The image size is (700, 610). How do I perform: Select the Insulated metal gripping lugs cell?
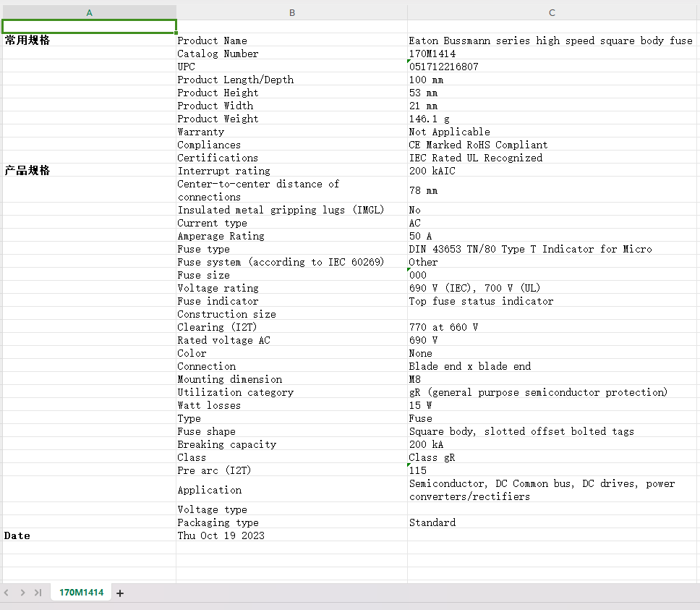292,209
